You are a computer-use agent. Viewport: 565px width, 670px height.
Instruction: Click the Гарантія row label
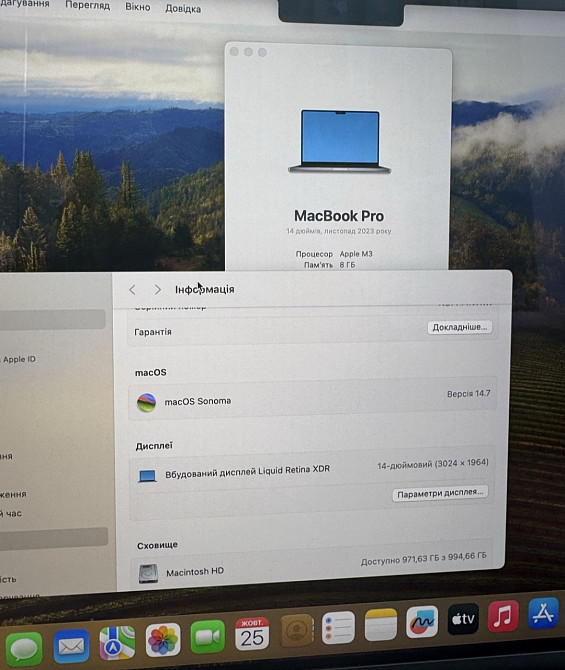pos(153,332)
